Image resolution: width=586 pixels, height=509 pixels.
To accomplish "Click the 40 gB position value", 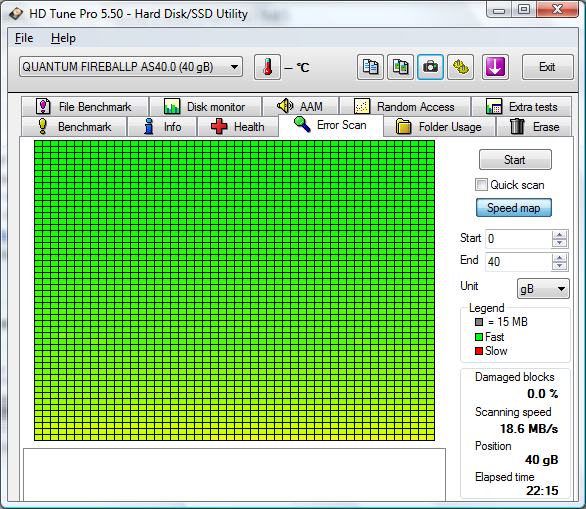I will click(542, 460).
